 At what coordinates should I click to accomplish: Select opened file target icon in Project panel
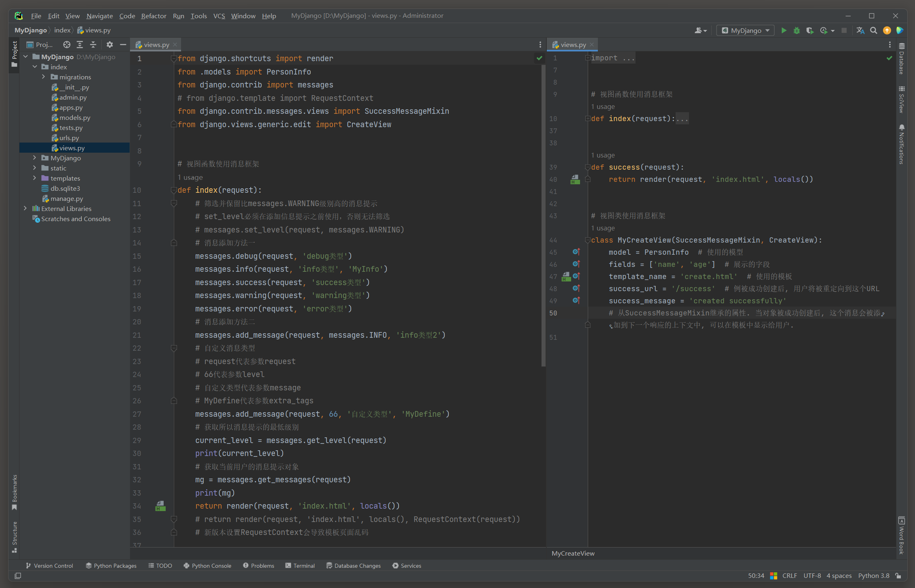[67, 45]
